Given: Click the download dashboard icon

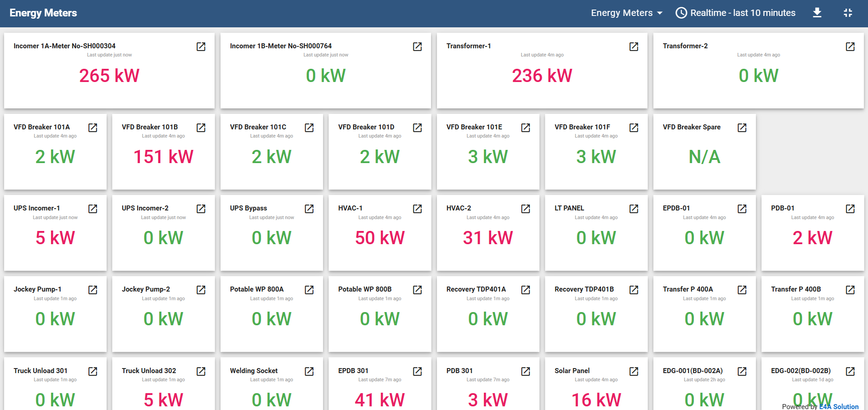Looking at the screenshot, I should coord(817,13).
